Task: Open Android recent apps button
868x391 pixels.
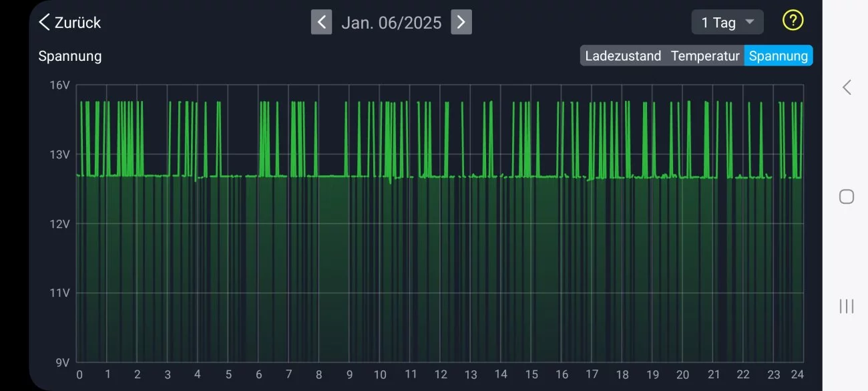Action: 847,306
